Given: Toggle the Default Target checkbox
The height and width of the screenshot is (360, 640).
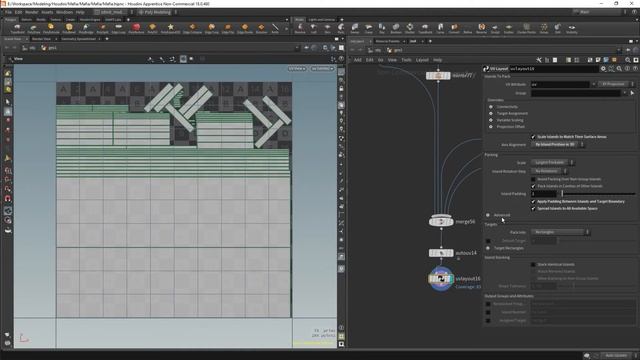Looking at the screenshot, I should click(x=488, y=241).
